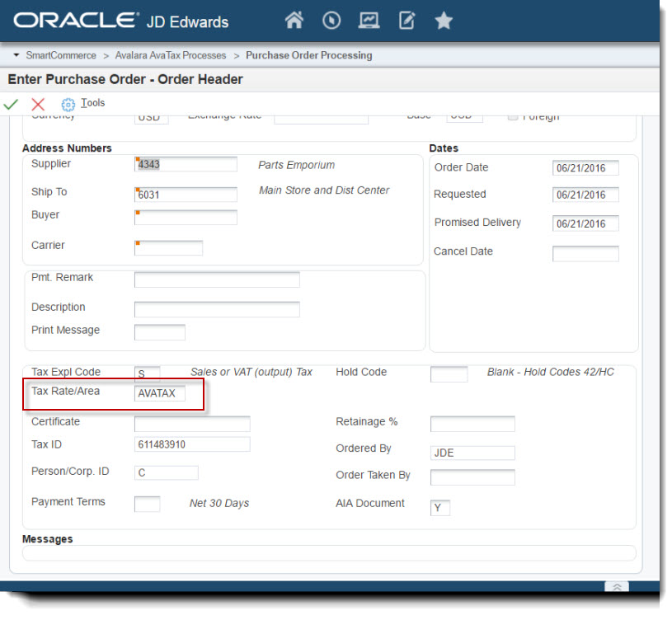Click the edit pencil note icon

point(406,21)
